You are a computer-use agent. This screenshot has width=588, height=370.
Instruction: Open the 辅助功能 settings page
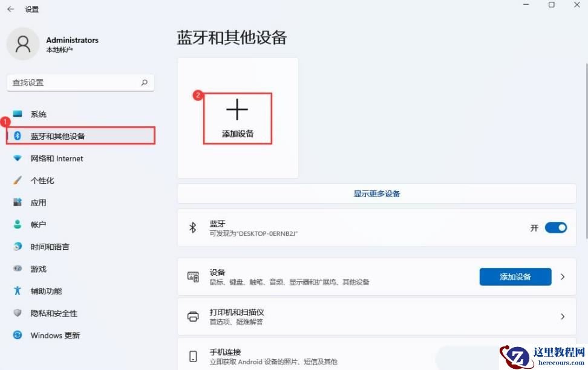click(46, 291)
